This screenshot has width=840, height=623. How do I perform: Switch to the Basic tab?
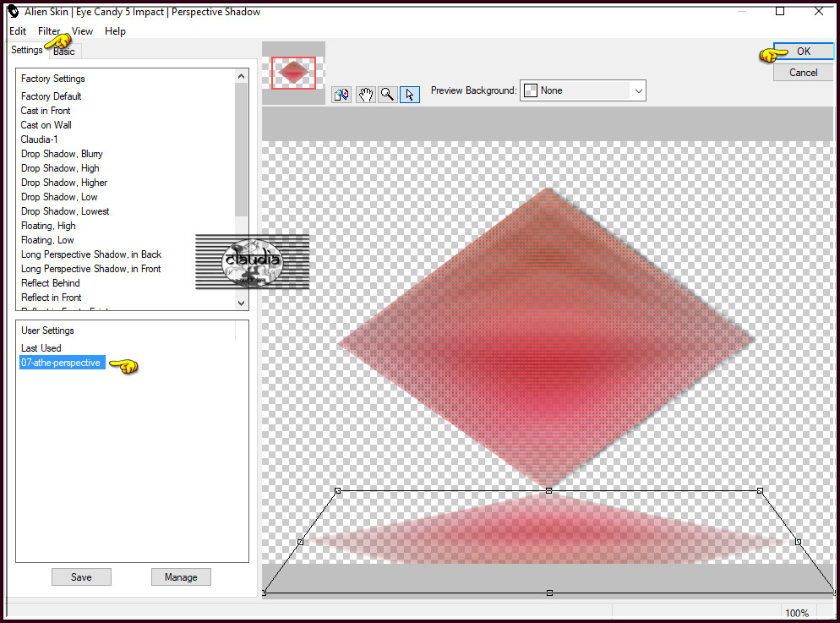click(64, 52)
